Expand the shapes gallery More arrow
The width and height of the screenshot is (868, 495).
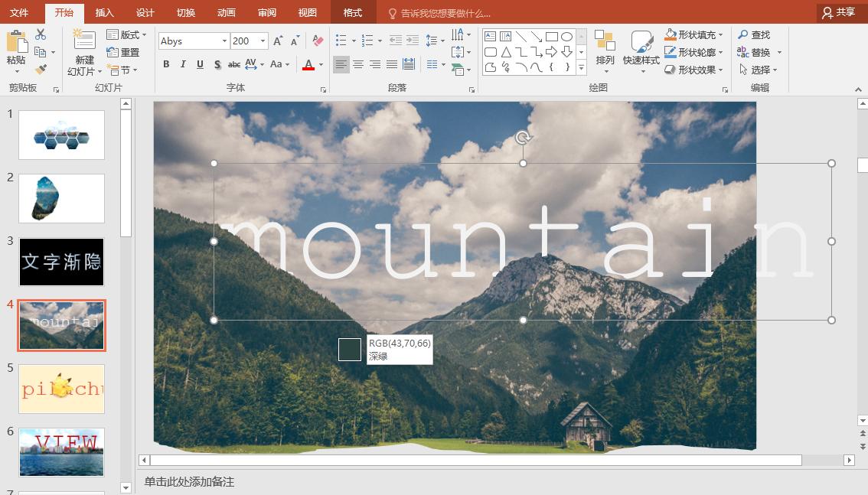pyautogui.click(x=581, y=67)
